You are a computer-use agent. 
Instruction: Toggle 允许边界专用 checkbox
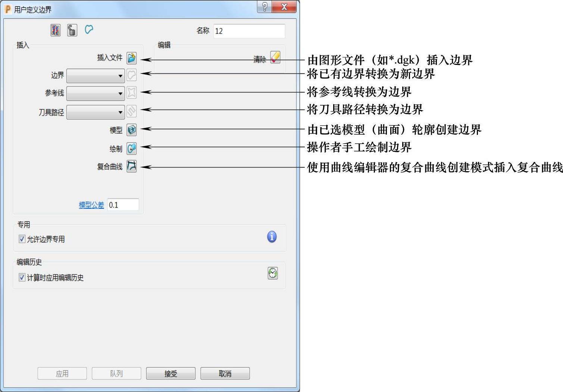[x=22, y=239]
